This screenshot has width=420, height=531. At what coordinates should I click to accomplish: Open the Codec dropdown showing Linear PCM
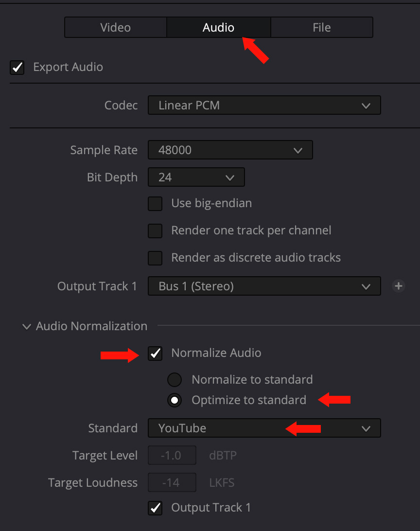(x=264, y=106)
